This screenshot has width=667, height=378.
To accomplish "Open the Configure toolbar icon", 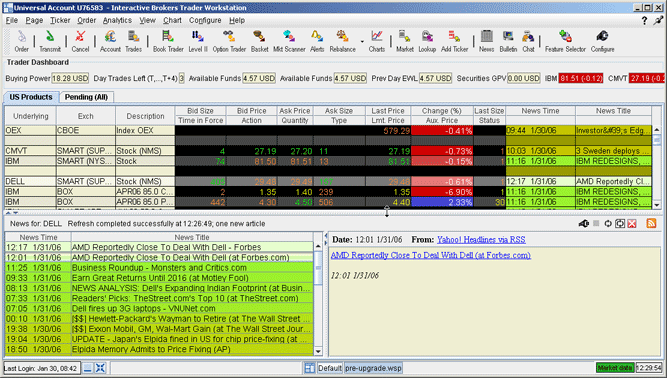I will (x=602, y=41).
